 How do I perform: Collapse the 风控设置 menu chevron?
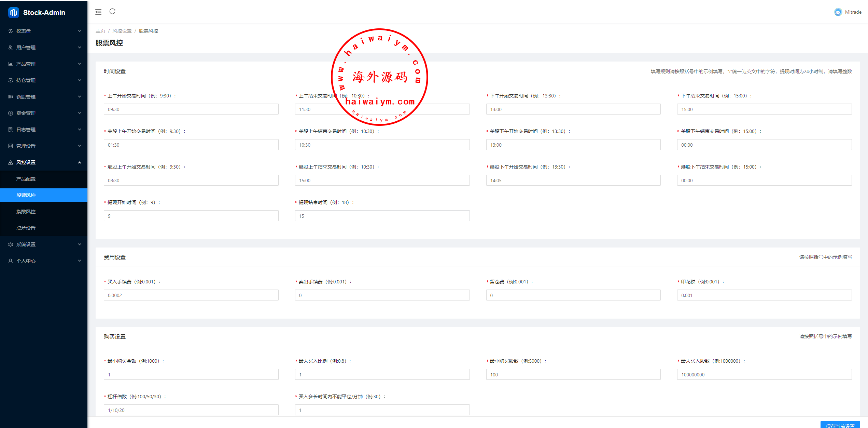tap(80, 162)
